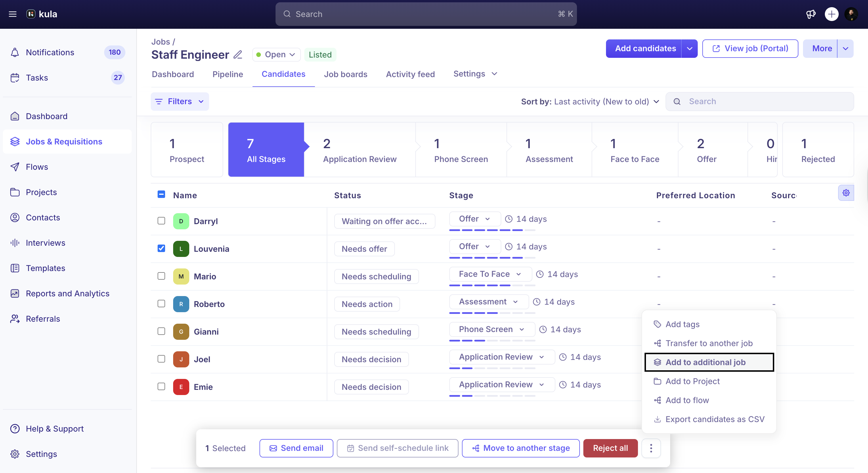Viewport: 868px width, 473px height.
Task: Open Reports and Analytics in sidebar
Action: (67, 293)
